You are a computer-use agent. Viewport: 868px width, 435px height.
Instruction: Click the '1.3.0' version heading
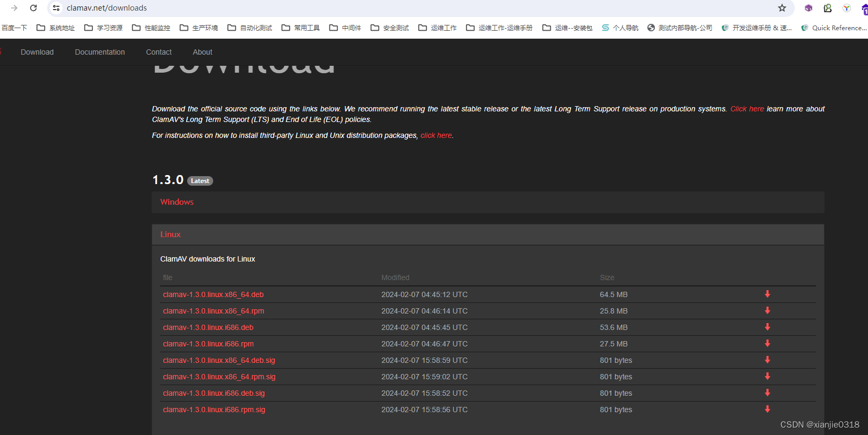(168, 180)
